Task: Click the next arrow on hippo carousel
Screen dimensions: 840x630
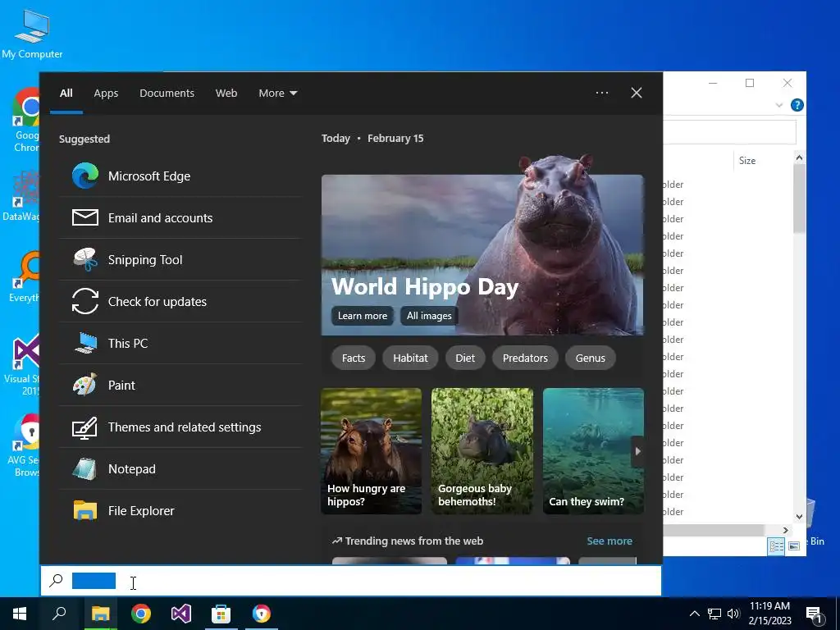Action: point(637,451)
